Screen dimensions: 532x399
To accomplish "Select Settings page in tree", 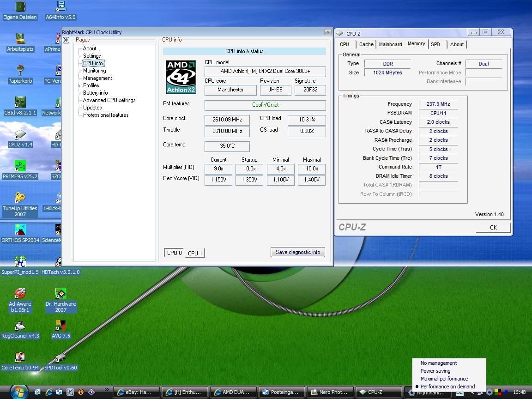I will (92, 56).
